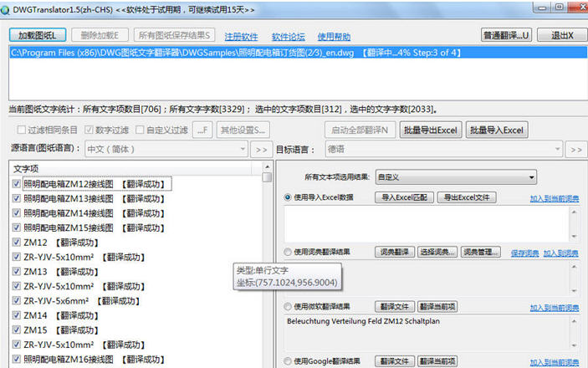
Task: Click the 导入Excel匹配 button
Action: (404, 197)
